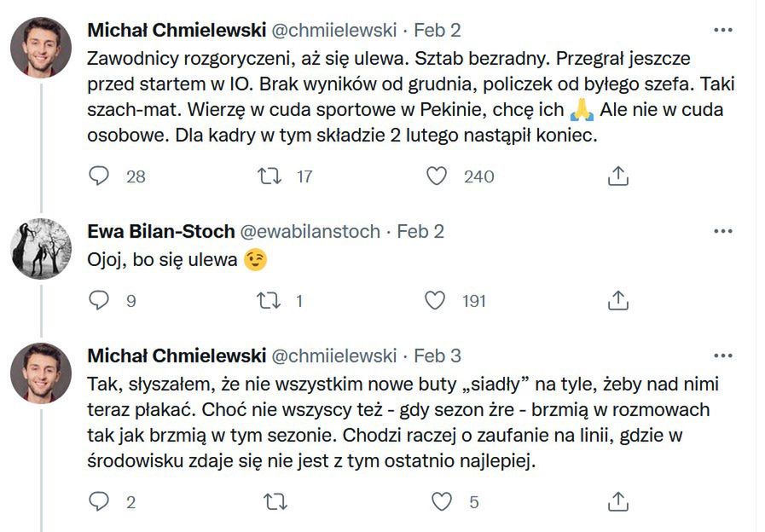The image size is (765, 532).
Task: Open the @ewabilanstoch profile handle
Action: point(312,232)
